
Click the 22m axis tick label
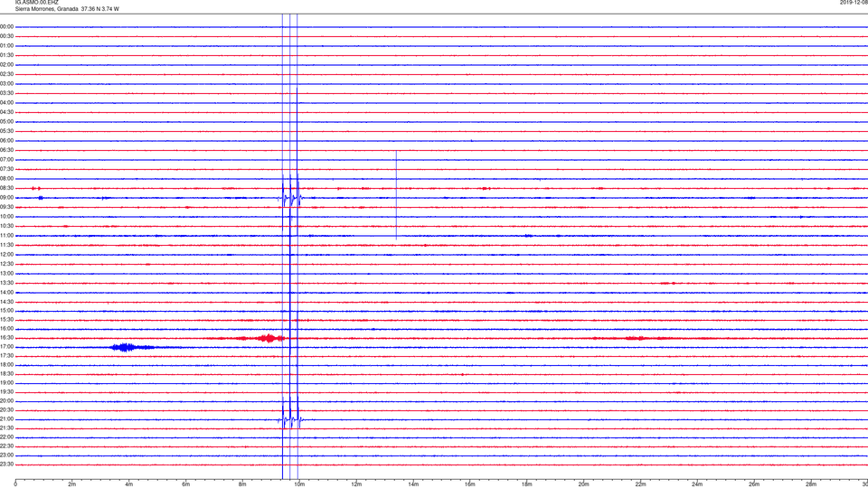click(x=640, y=484)
